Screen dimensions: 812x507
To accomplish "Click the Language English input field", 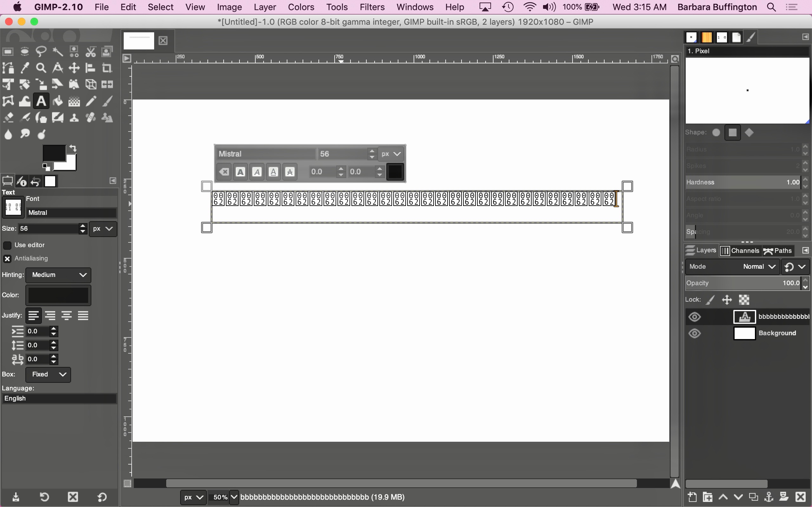I will pyautogui.click(x=59, y=398).
